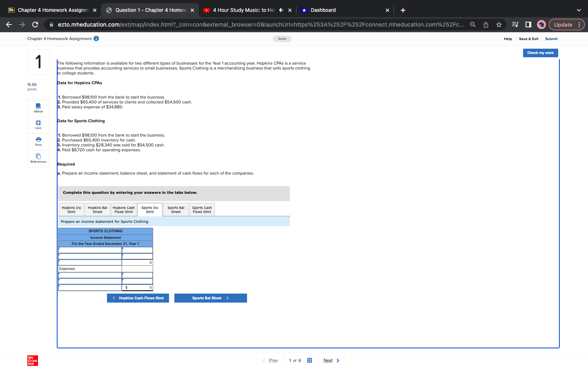The height and width of the screenshot is (368, 588).
Task: Switch to the Dashboard browser tab
Action: coord(345,10)
